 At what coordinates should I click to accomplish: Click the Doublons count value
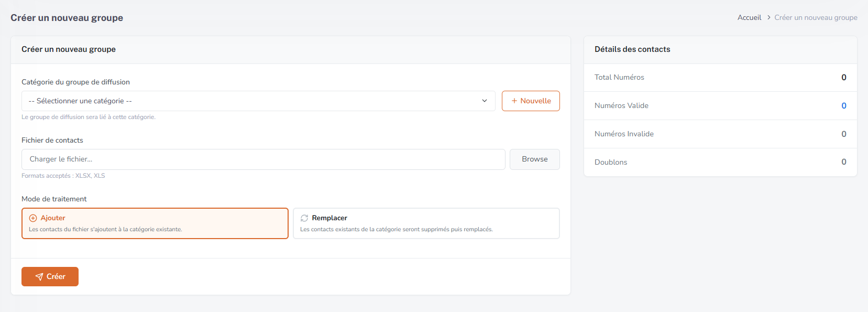click(844, 162)
